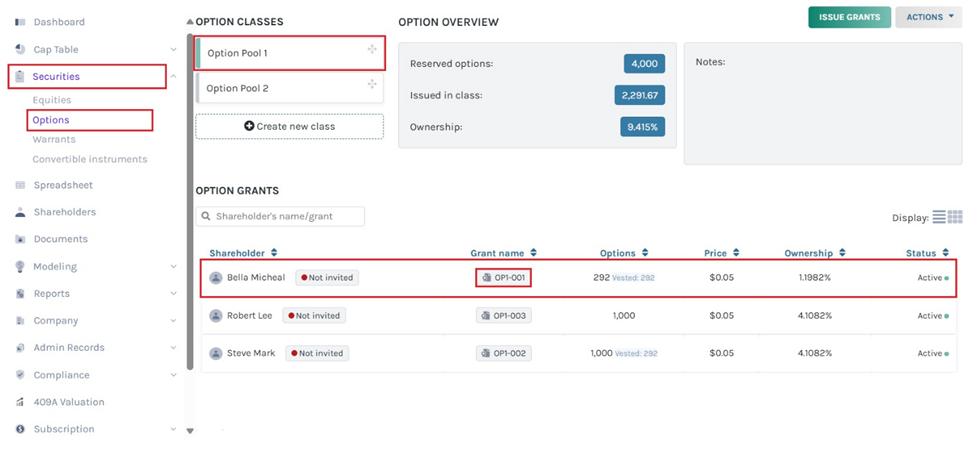The width and height of the screenshot is (973, 451).
Task: Click Not invited badge for Bella Micheal
Action: pos(327,278)
